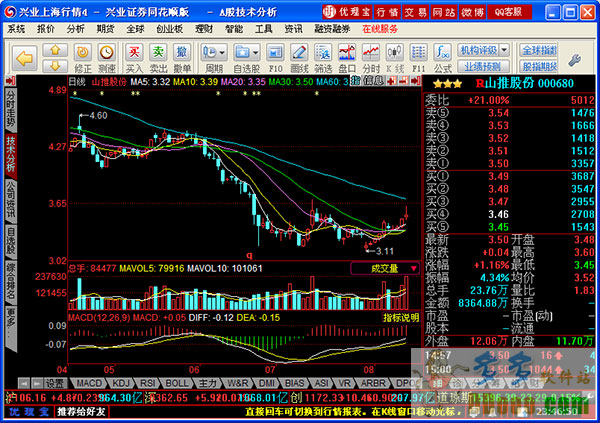Select the 画线 draw line tool
Viewport: 600px width, 423px height.
[x=299, y=58]
